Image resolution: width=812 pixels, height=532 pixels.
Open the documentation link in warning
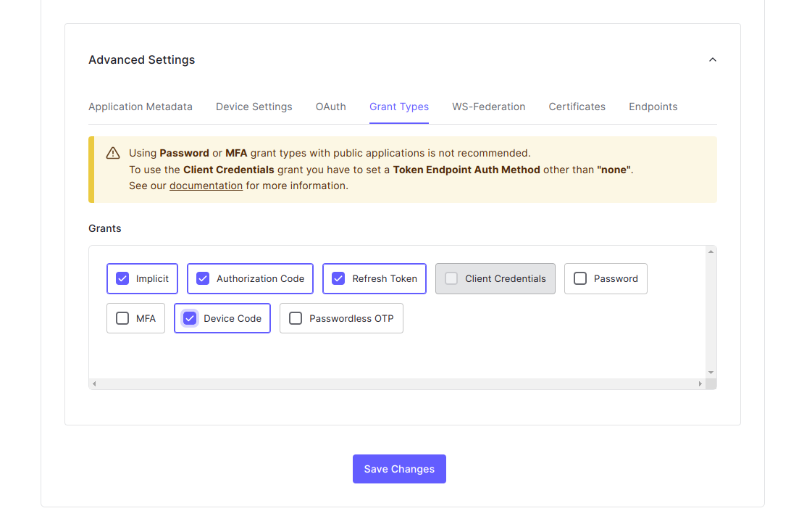click(206, 186)
